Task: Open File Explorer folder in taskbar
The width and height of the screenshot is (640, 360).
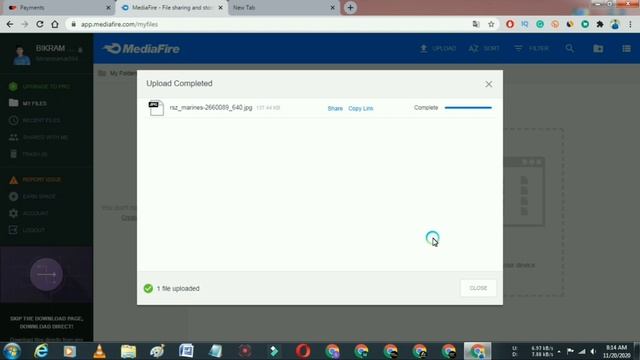Action: [x=128, y=351]
